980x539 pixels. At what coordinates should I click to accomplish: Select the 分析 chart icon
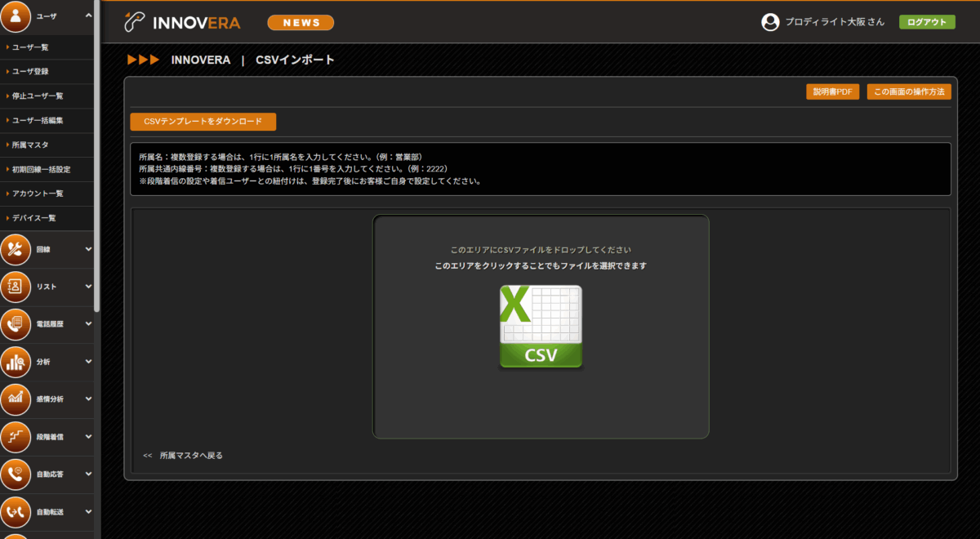pyautogui.click(x=16, y=362)
